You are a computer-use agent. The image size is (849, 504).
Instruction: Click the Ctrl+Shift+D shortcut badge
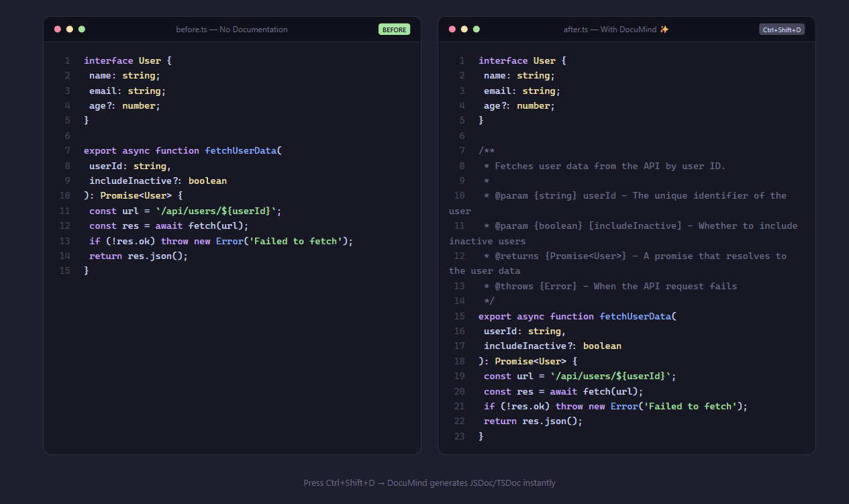pyautogui.click(x=782, y=30)
